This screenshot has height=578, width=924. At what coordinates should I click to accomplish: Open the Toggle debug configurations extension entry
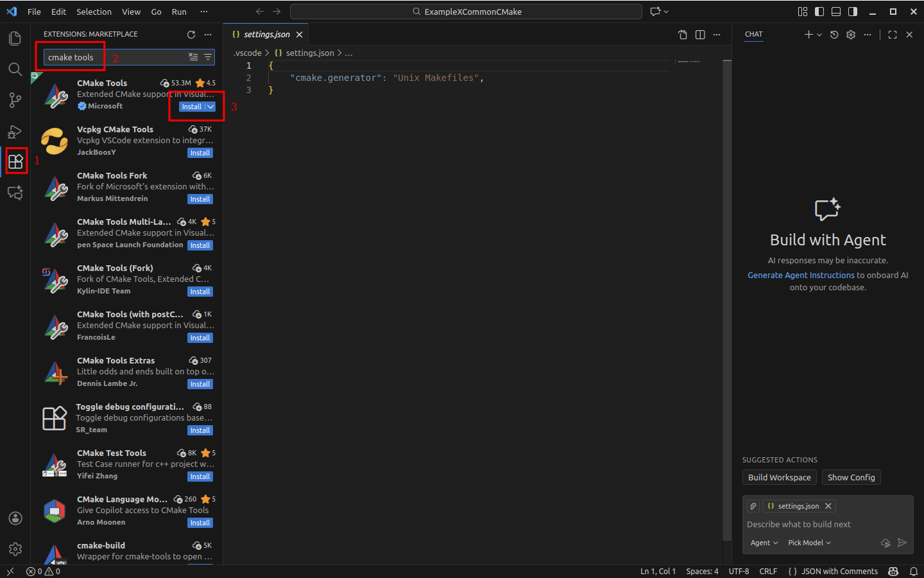(x=127, y=419)
